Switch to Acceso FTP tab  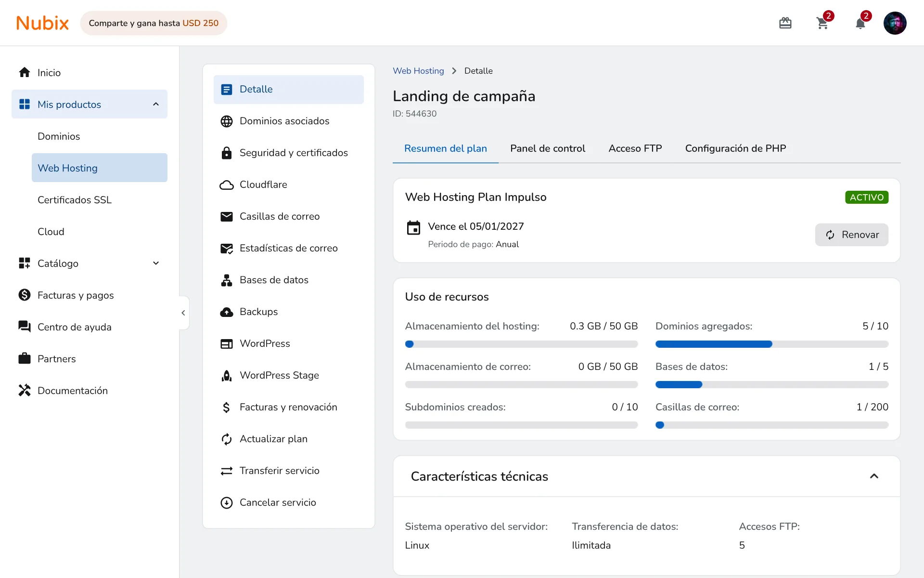click(635, 148)
